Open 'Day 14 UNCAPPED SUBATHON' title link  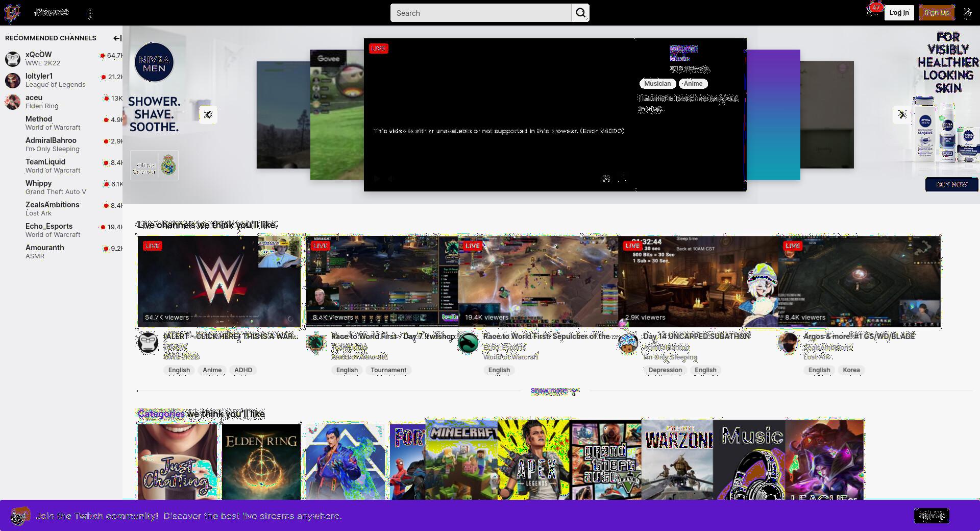697,336
